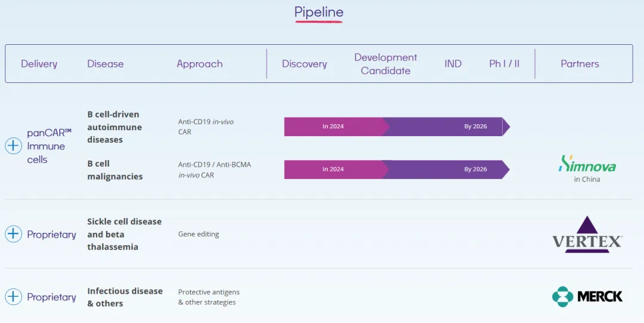Click the Approach column header
The image size is (644, 323).
199,64
